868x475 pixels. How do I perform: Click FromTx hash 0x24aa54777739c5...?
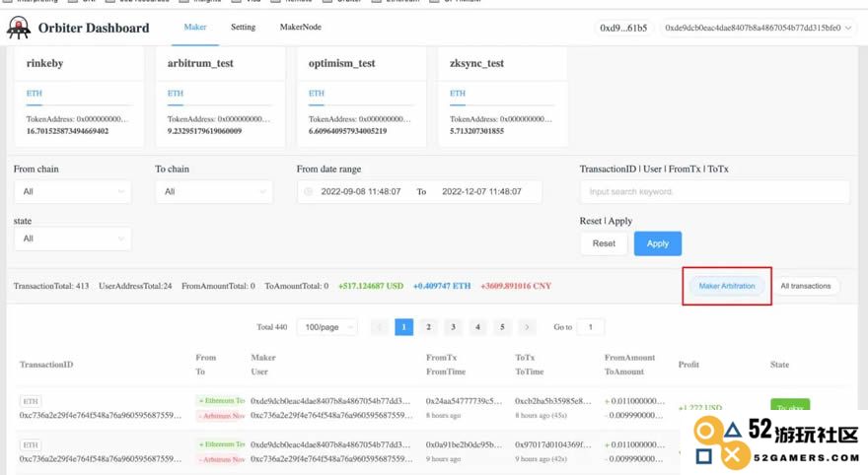point(464,401)
